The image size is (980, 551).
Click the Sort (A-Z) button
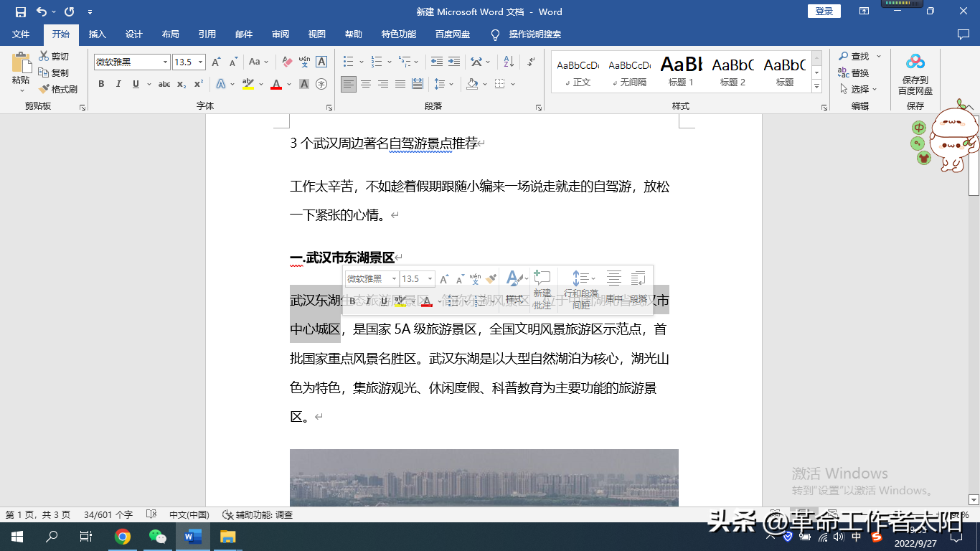pos(509,62)
